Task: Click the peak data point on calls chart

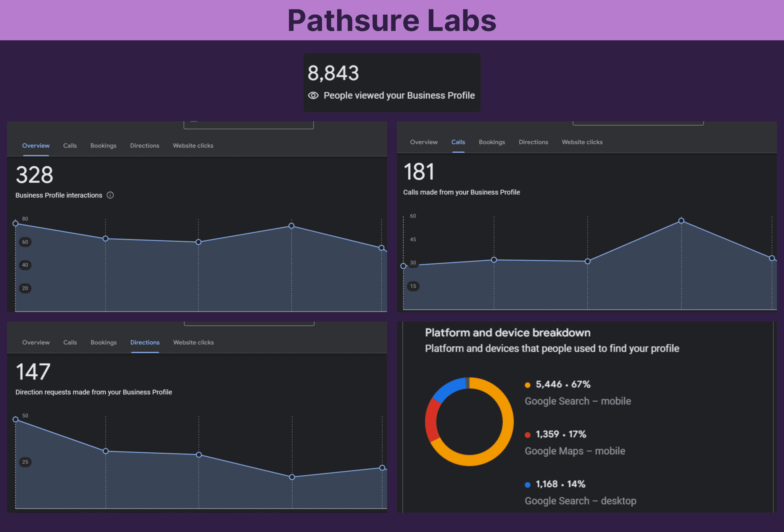Action: coord(681,221)
